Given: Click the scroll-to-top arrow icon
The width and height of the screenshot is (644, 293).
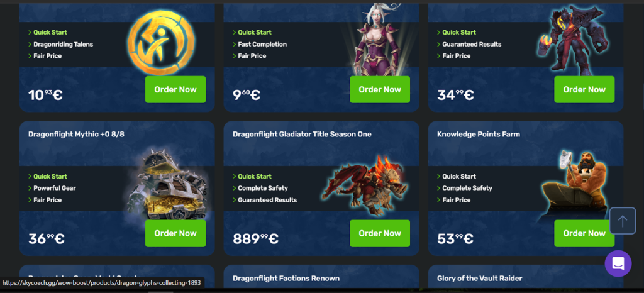Looking at the screenshot, I should pyautogui.click(x=622, y=221).
